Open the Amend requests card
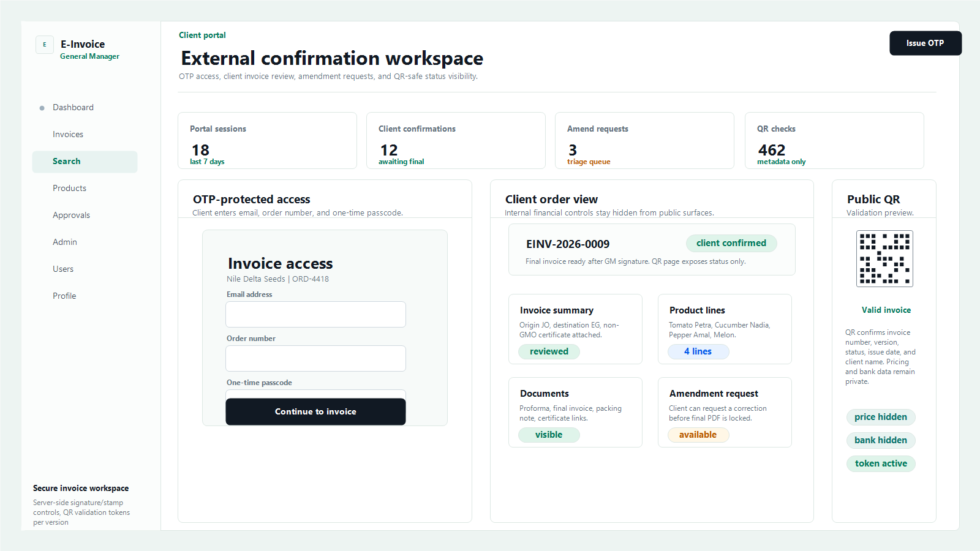Viewport: 980px width, 551px height. pos(645,141)
